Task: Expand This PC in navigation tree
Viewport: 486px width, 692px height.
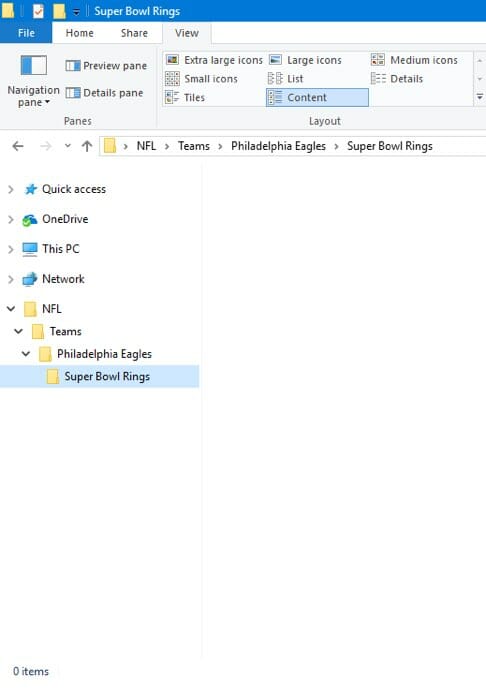Action: [11, 249]
